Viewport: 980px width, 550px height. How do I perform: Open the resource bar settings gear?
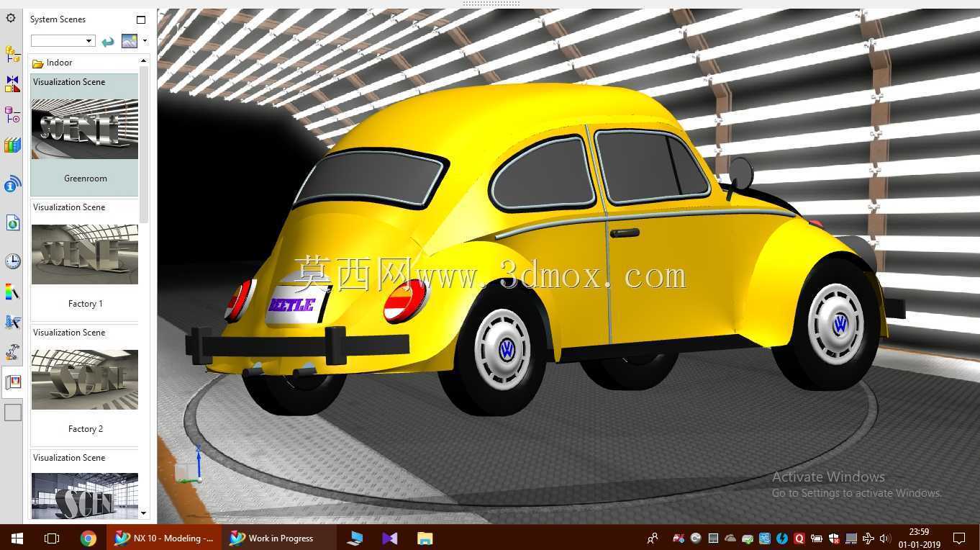pyautogui.click(x=11, y=18)
